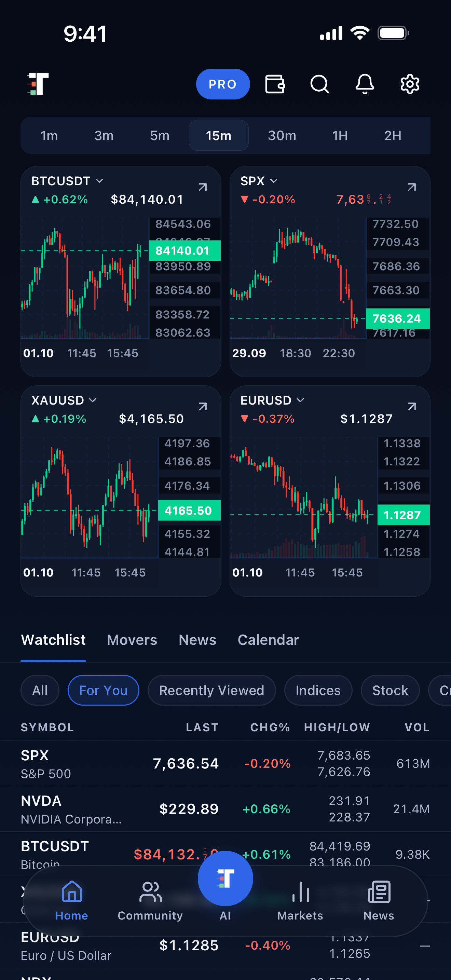Select the 2H timeframe
Screen dimensions: 451x980
[393, 135]
